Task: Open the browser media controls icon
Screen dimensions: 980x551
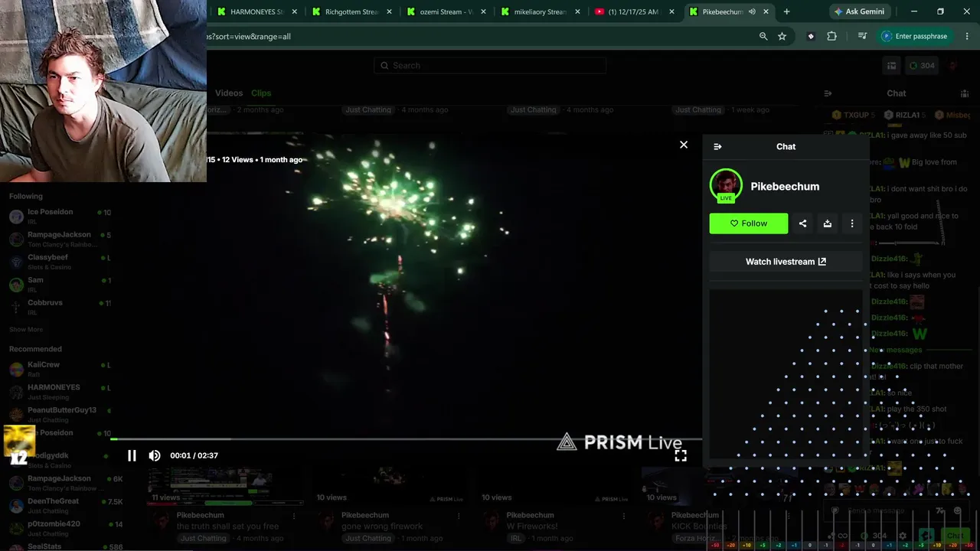Action: (x=862, y=36)
